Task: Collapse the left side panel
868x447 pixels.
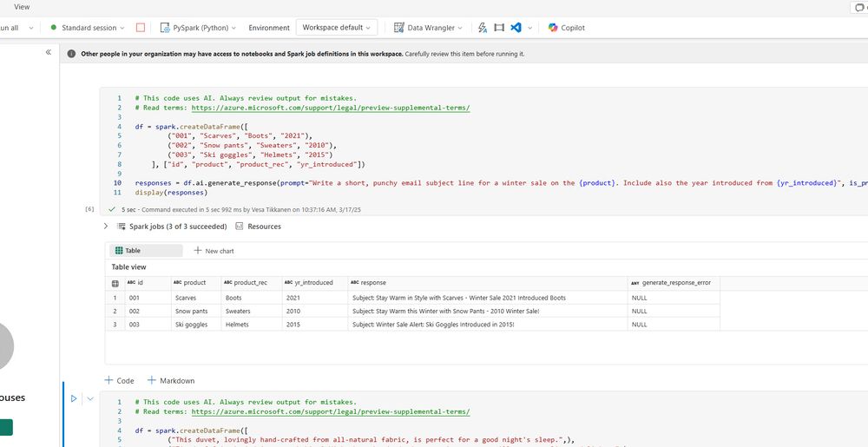Action: click(48, 52)
